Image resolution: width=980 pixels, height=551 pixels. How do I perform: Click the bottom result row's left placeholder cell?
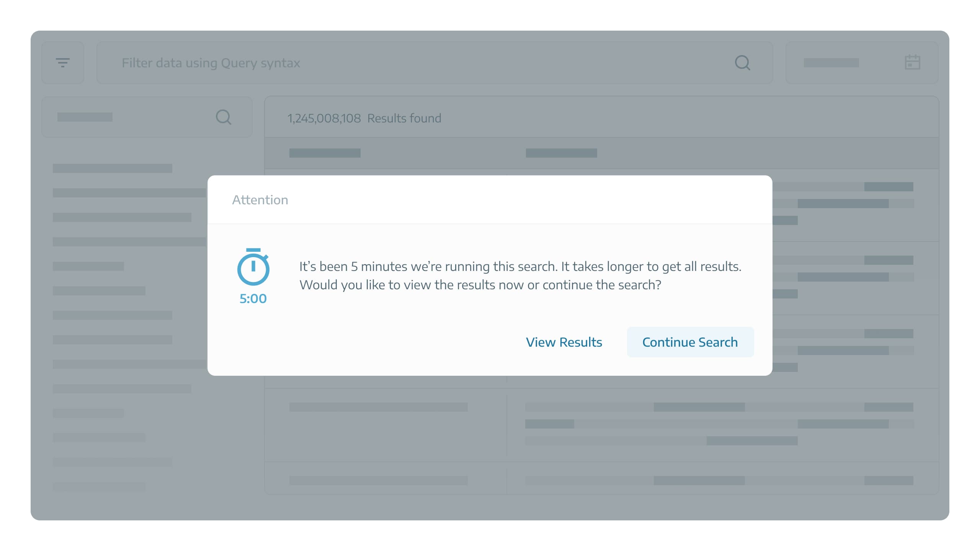pos(379,481)
